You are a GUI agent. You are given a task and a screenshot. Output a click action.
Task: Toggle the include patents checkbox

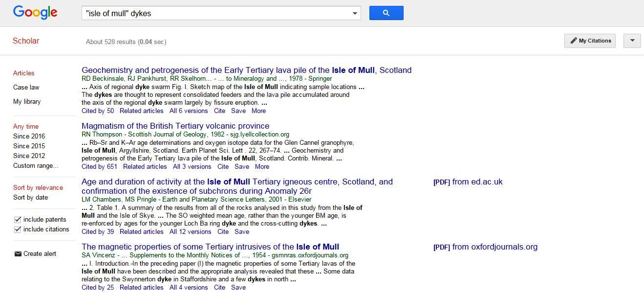point(18,220)
